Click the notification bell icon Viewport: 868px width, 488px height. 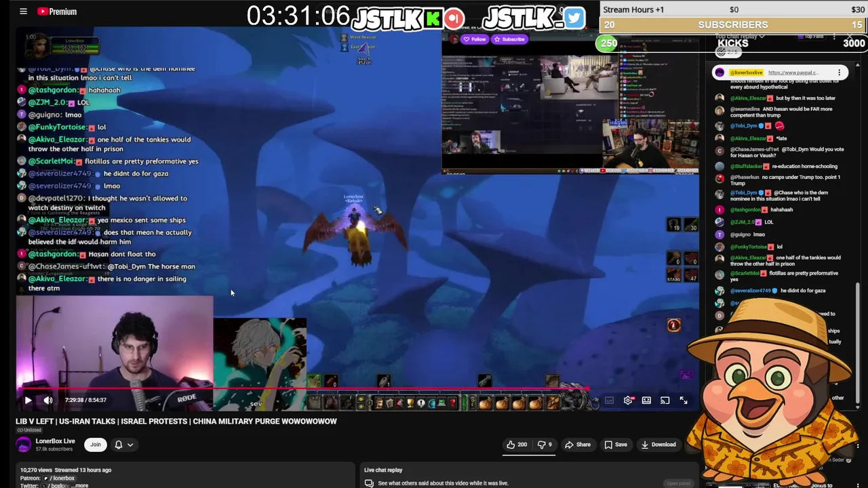119,445
